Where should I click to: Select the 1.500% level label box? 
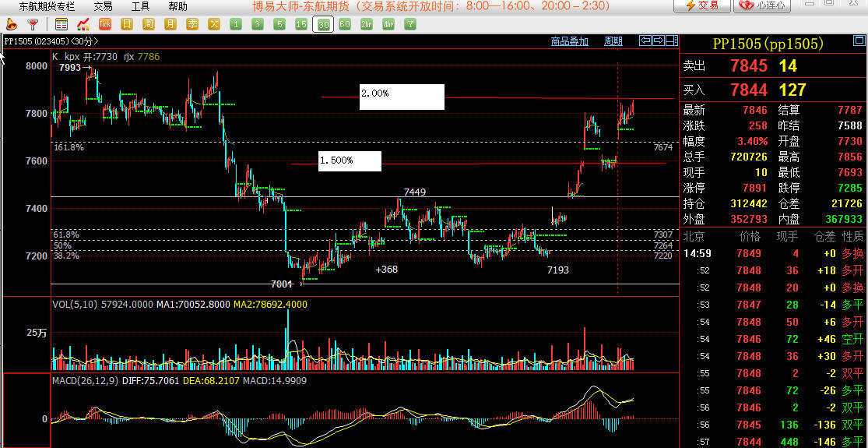[x=350, y=161]
